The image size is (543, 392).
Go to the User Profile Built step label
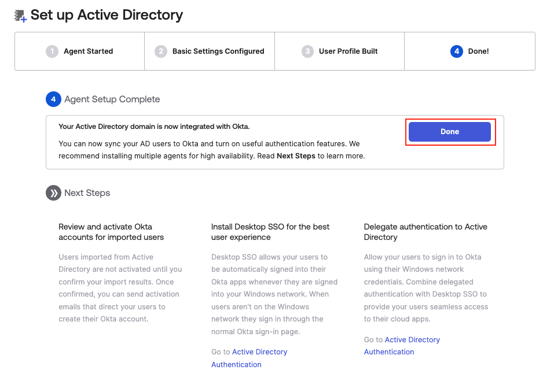click(348, 51)
